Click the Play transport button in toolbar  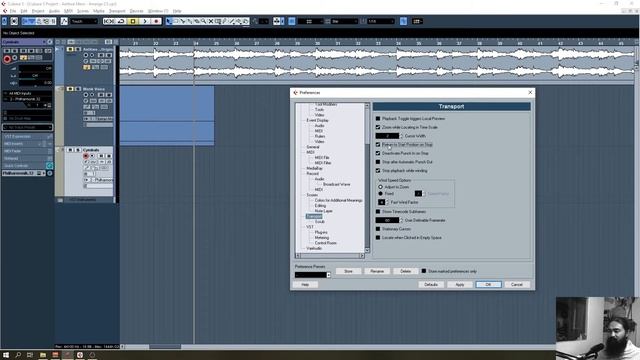(144, 21)
